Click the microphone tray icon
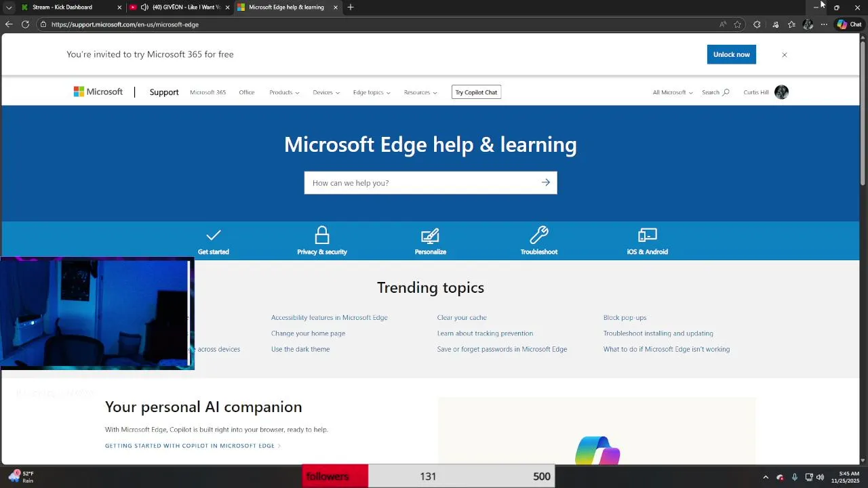The width and height of the screenshot is (868, 488). coord(794,477)
